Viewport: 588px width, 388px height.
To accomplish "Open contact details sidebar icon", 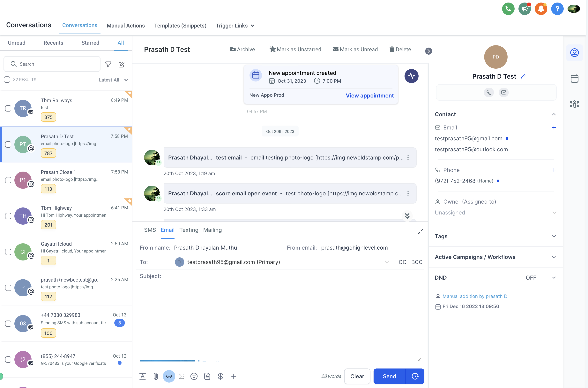I will (574, 52).
